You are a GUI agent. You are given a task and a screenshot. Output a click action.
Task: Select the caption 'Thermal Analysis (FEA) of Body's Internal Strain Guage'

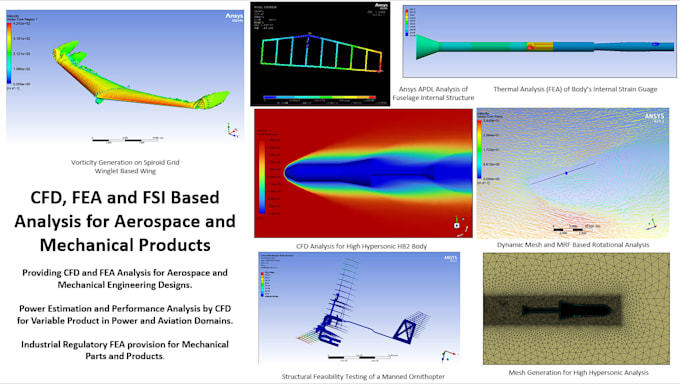(x=575, y=89)
